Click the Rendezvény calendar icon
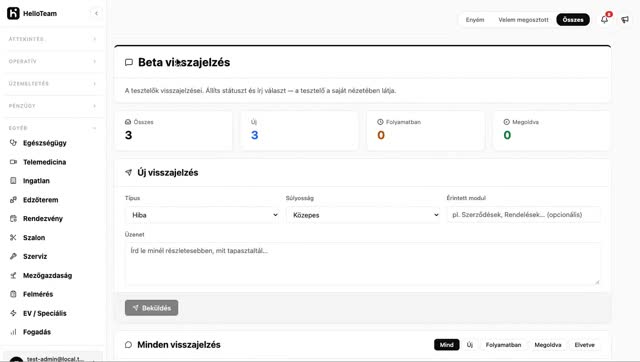This screenshot has height=362, width=640. pos(13,219)
